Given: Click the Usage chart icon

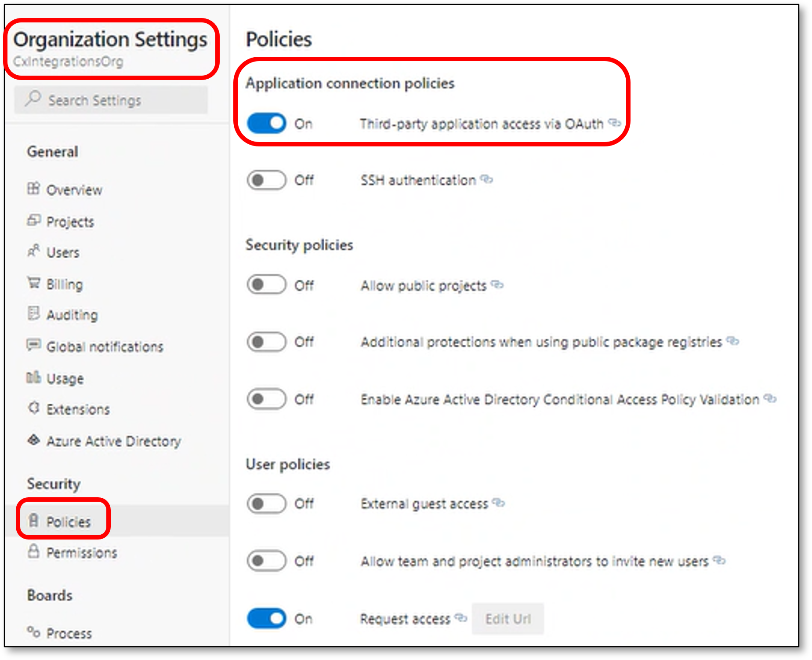Looking at the screenshot, I should coord(33,377).
